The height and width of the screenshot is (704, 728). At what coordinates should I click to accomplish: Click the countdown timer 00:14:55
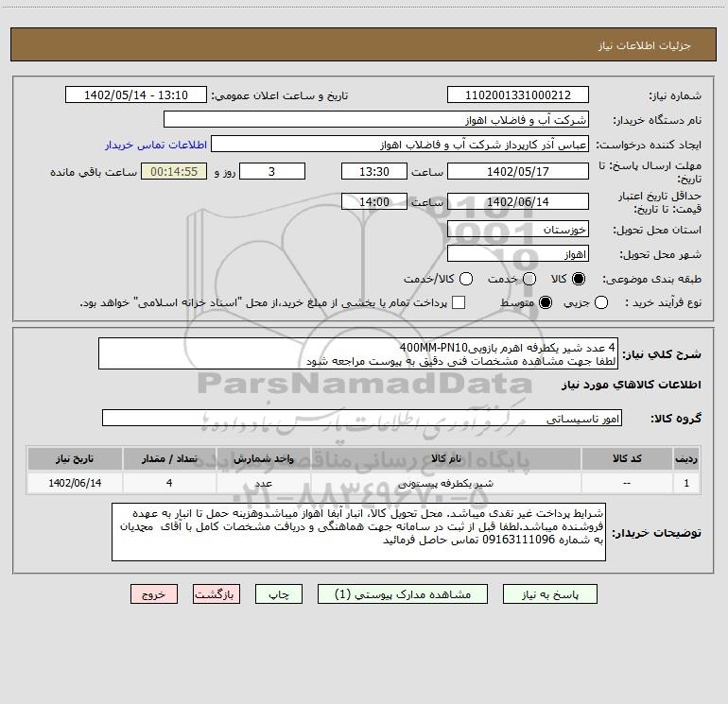point(174,171)
